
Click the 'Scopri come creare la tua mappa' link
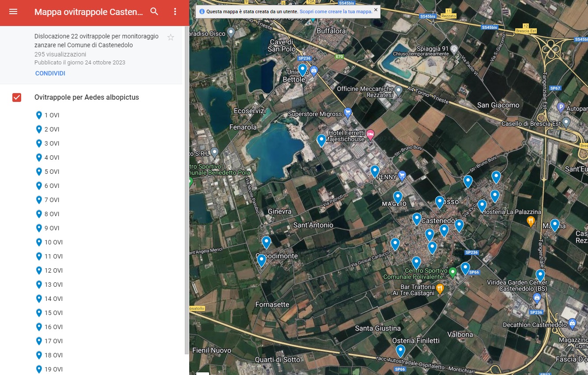336,11
